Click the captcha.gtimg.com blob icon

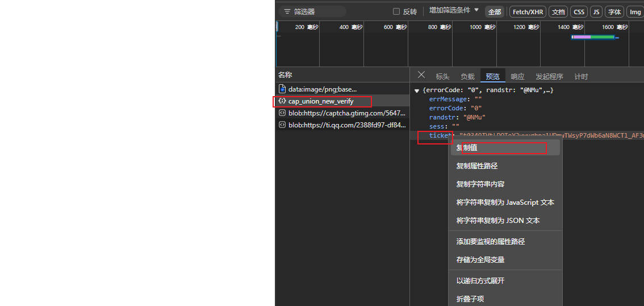pos(282,113)
